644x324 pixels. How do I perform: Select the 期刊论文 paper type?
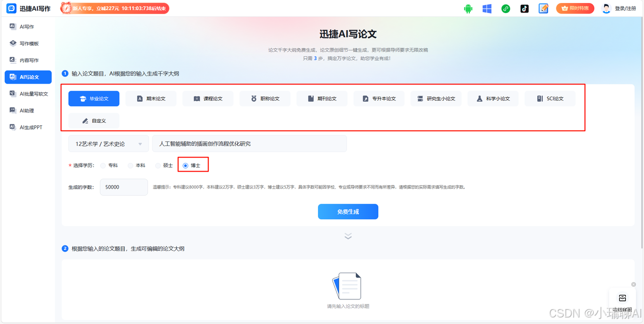pyautogui.click(x=322, y=99)
